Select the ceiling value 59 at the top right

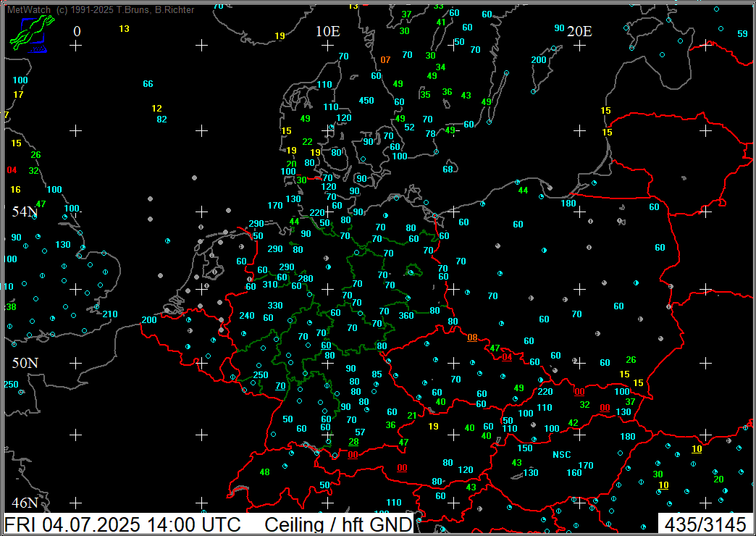[742, 34]
